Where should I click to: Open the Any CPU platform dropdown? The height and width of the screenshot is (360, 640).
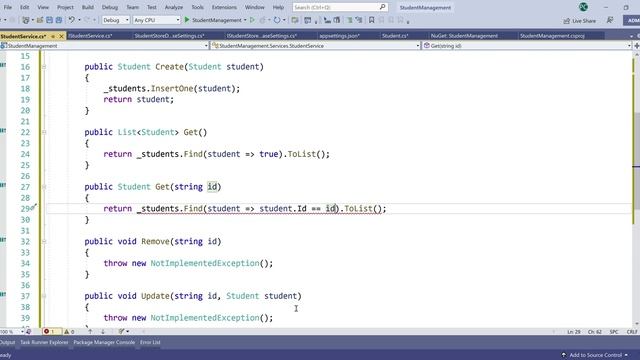tap(157, 20)
